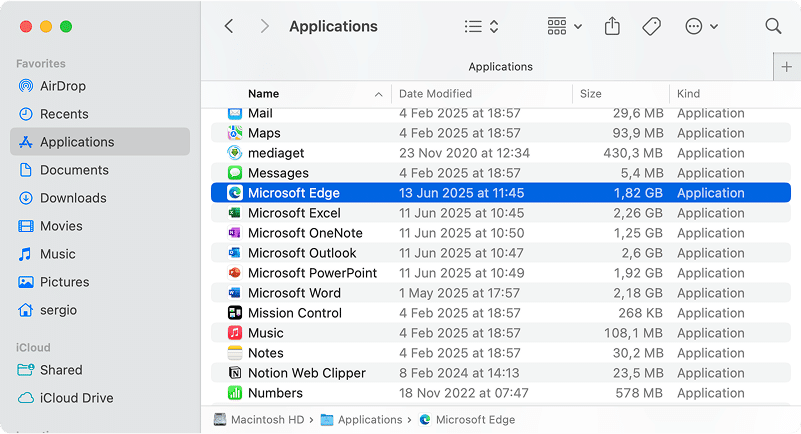Screen dimensions: 801x434
Task: Click the Numbers date 18 Nov 2022
Action: click(x=463, y=393)
